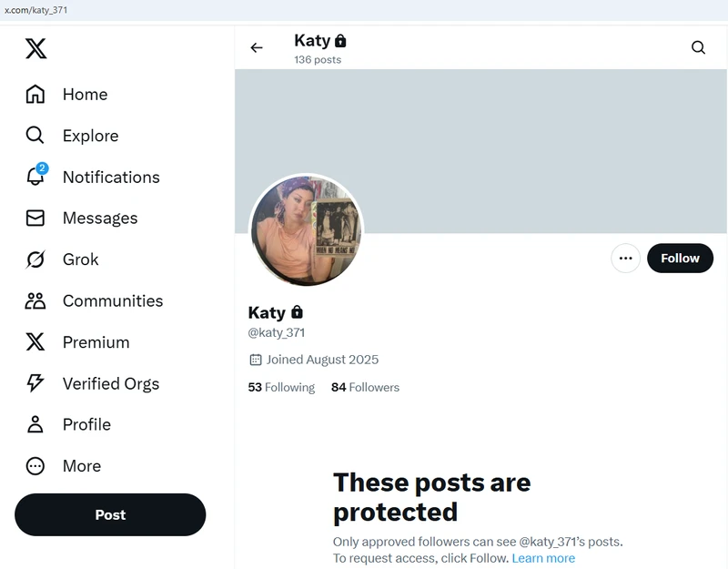
Task: Open your Profile from the sidebar
Action: click(x=35, y=424)
